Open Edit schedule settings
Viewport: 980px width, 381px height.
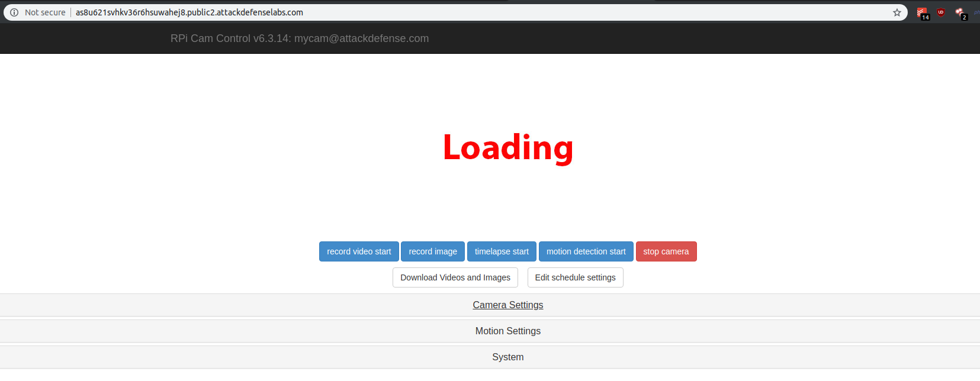575,277
